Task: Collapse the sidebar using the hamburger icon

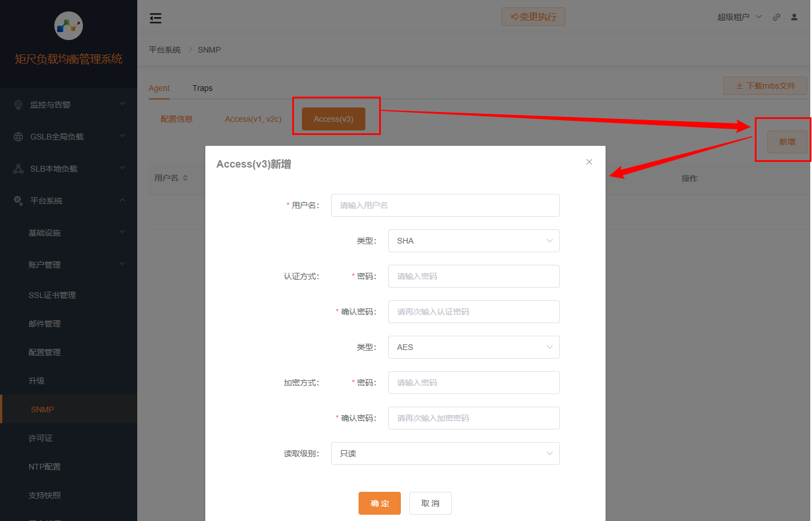Action: pos(155,18)
